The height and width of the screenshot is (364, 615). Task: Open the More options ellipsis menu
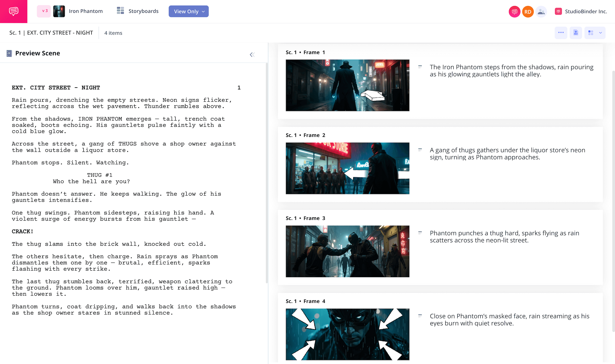pos(561,33)
